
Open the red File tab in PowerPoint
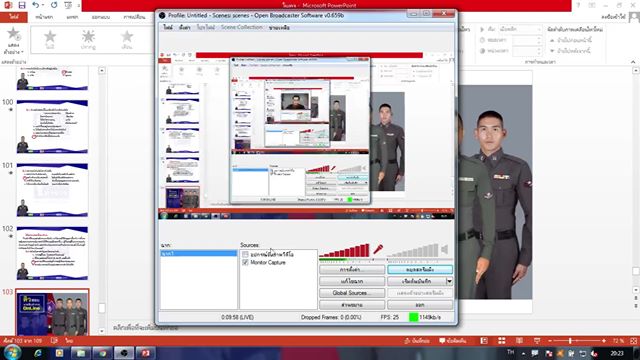[14, 17]
